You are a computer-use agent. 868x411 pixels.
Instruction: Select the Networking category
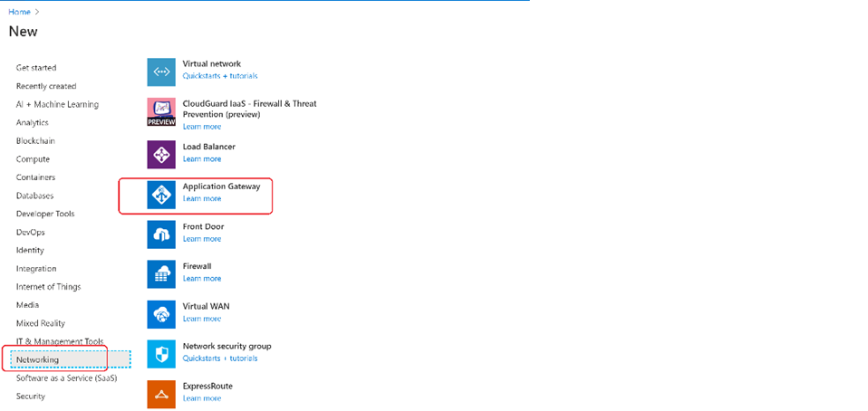(37, 359)
